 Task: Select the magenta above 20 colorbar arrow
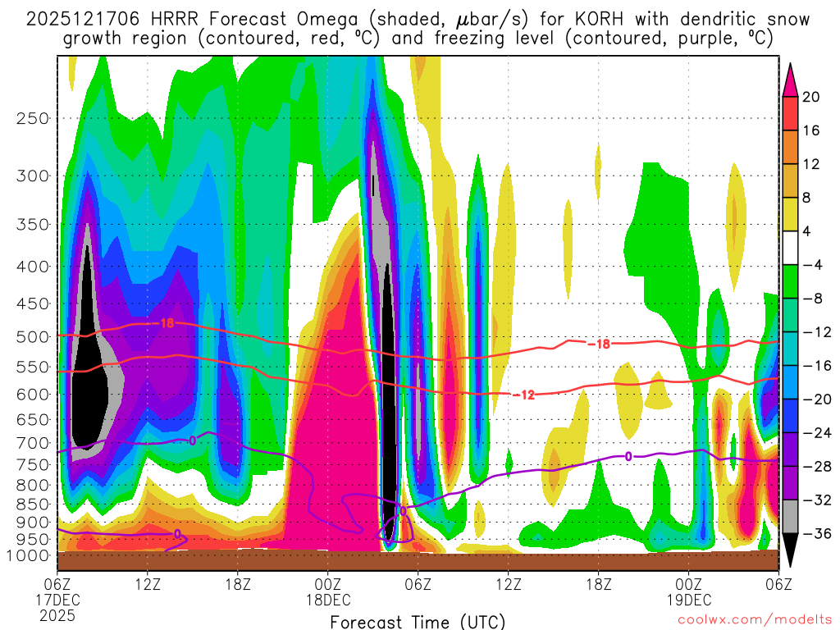[x=790, y=80]
